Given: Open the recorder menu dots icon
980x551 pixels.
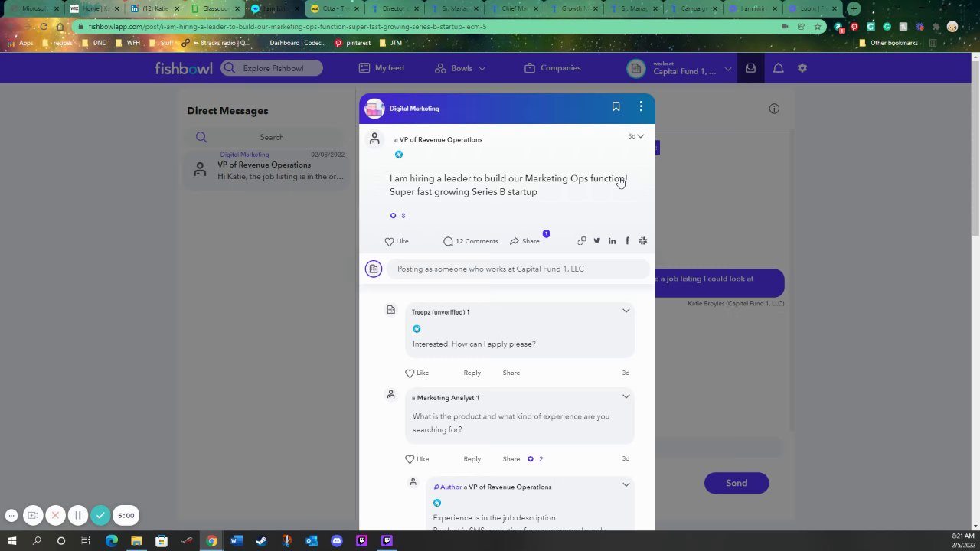Looking at the screenshot, I should (11, 516).
